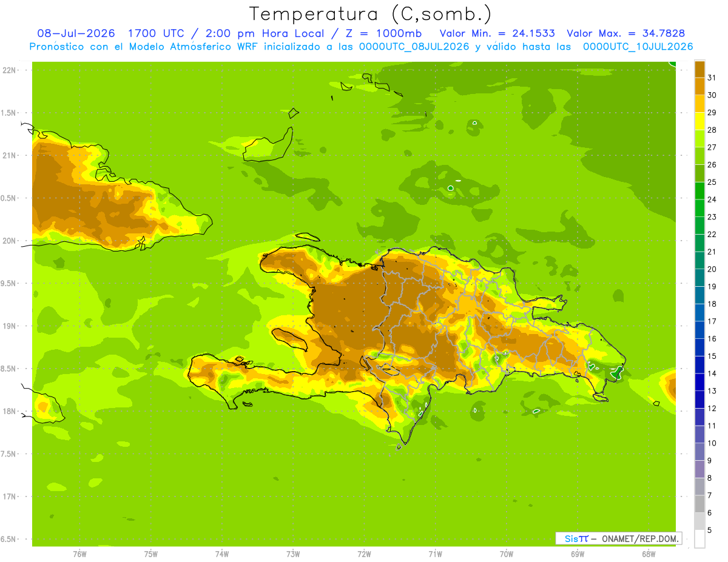Screen dimensions: 728x562
Task: Click the "ONAMET/REP.DOM." credit label
Action: (639, 538)
